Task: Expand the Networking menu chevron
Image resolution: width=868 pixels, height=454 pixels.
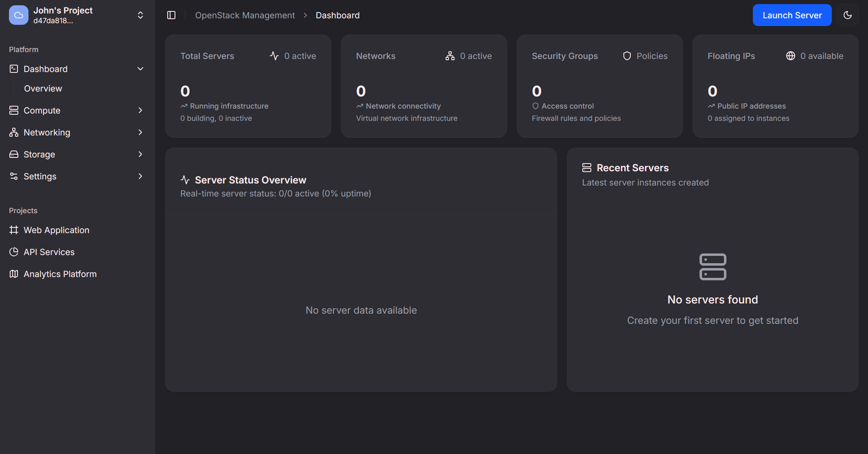Action: coord(140,132)
